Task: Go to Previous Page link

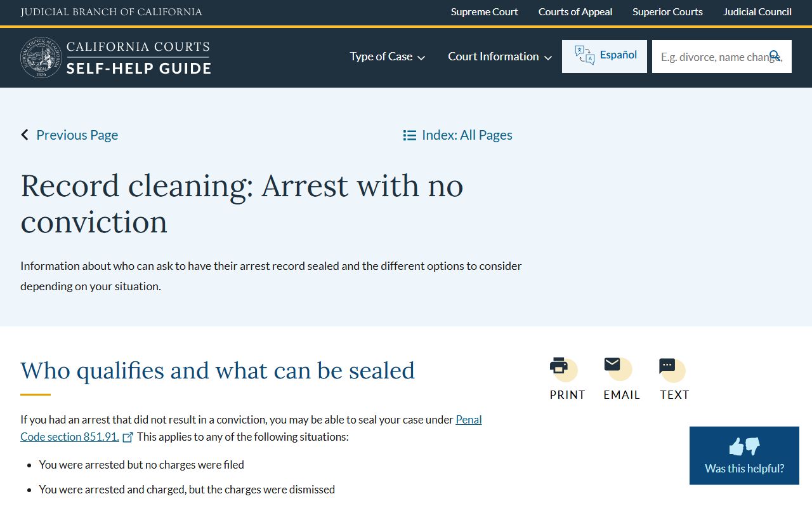Action: (77, 135)
